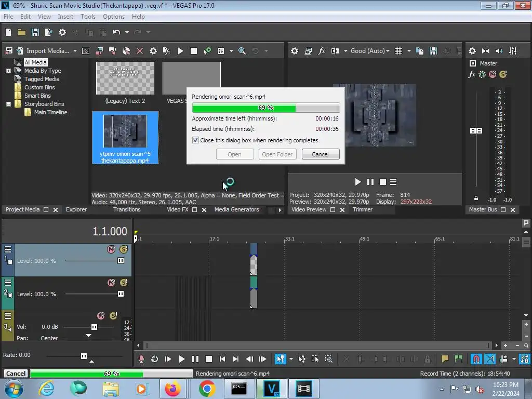Image resolution: width=532 pixels, height=399 pixels.
Task: Select the (Legacy) Text 2 media thumbnail
Action: [x=125, y=78]
